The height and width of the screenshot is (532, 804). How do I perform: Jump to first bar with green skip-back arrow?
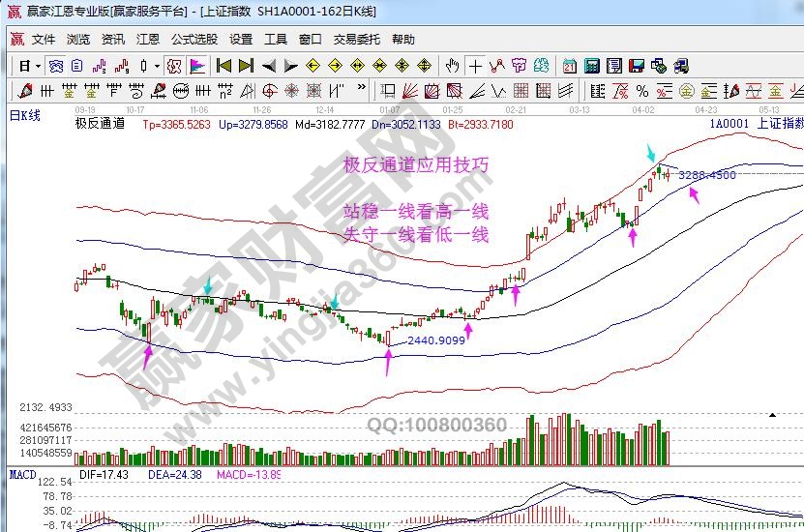[223, 66]
